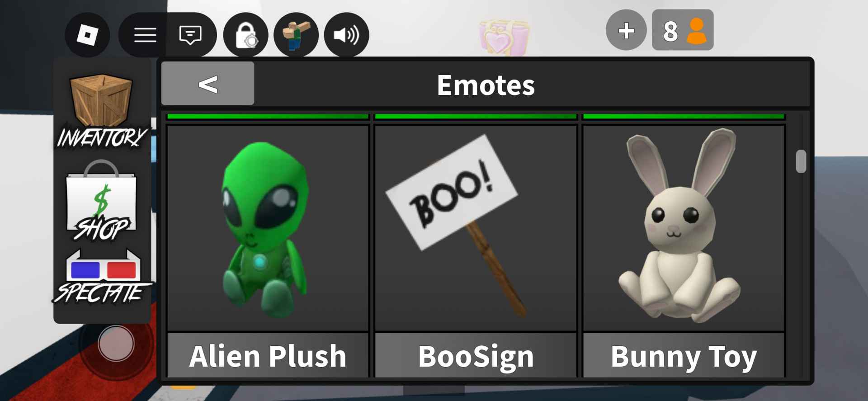Select the Alien Plush emote image

point(268,228)
